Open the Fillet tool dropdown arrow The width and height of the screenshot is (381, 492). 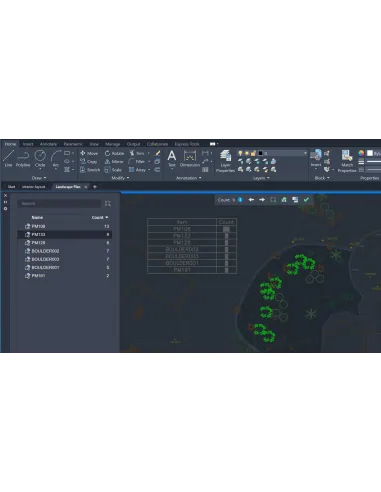(149, 161)
